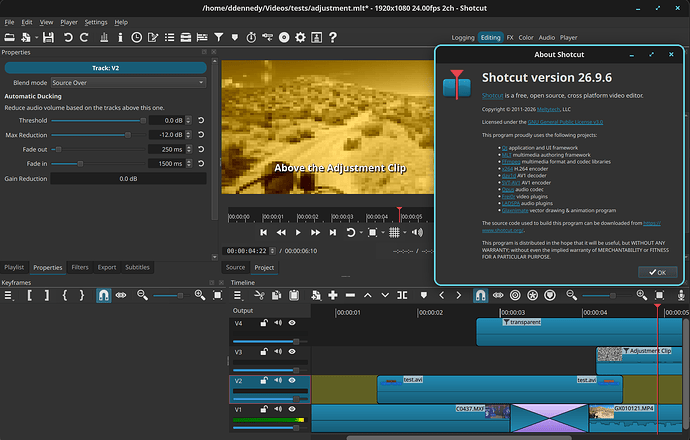Toggle Snapping magnet in Timeline toolbar
Viewport: 690px width, 440px height.
pos(480,295)
